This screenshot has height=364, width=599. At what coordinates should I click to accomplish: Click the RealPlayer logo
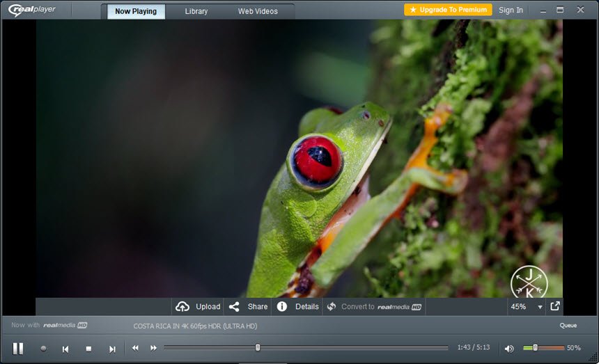[x=32, y=10]
